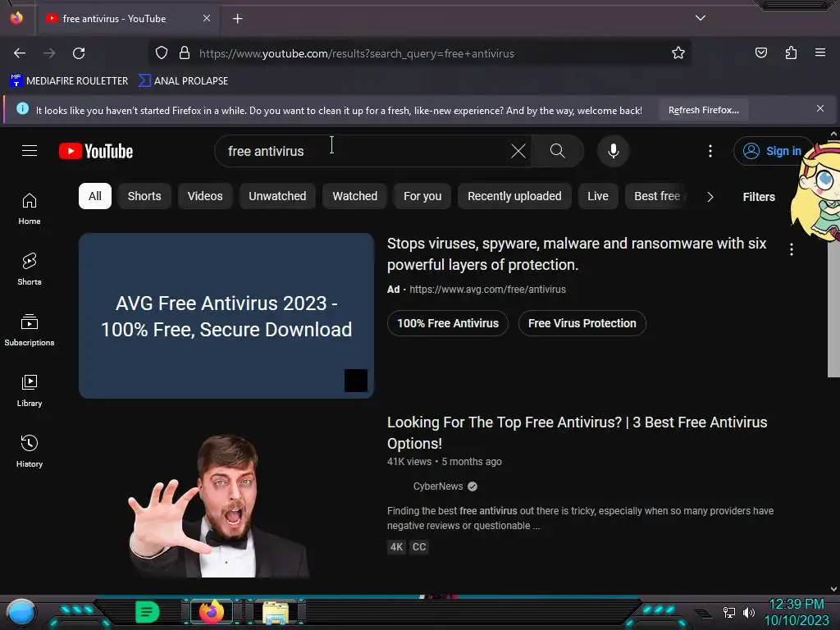The width and height of the screenshot is (840, 630).
Task: Open the volume speaker tray icon
Action: (x=749, y=612)
